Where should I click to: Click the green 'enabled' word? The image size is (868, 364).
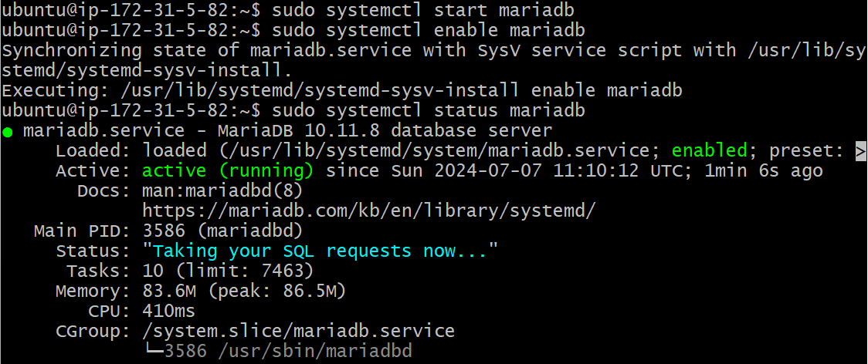coord(709,150)
